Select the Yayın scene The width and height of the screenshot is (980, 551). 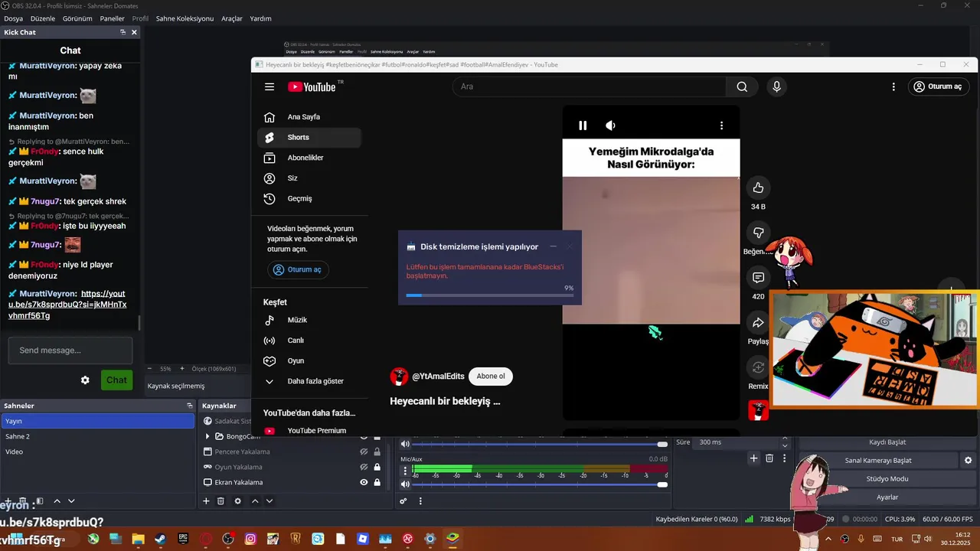98,421
